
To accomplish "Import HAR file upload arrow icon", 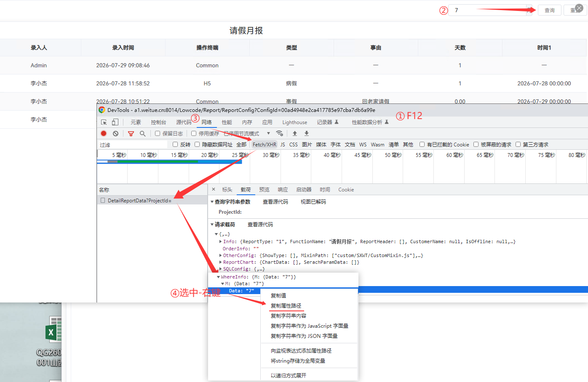I will (x=295, y=133).
